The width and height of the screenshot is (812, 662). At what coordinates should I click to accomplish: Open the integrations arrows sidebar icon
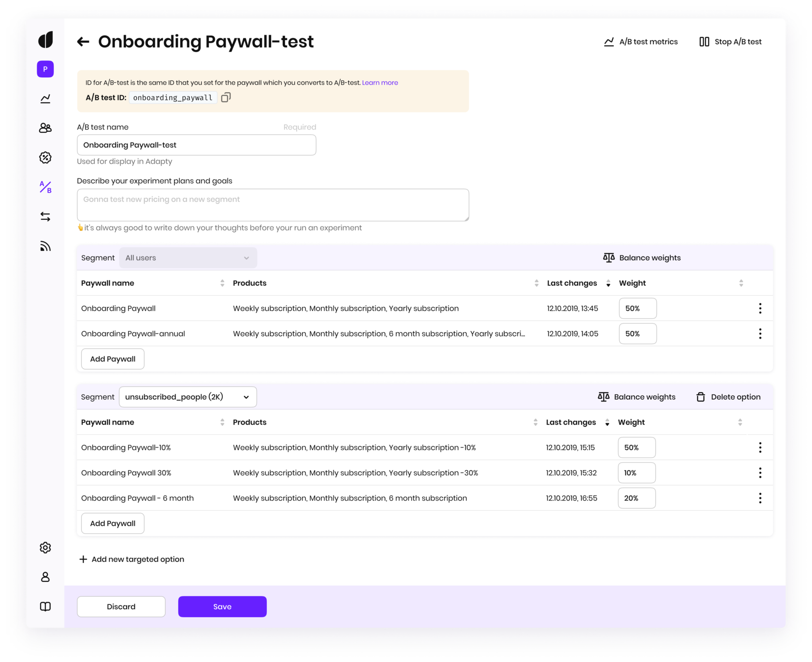tap(45, 216)
